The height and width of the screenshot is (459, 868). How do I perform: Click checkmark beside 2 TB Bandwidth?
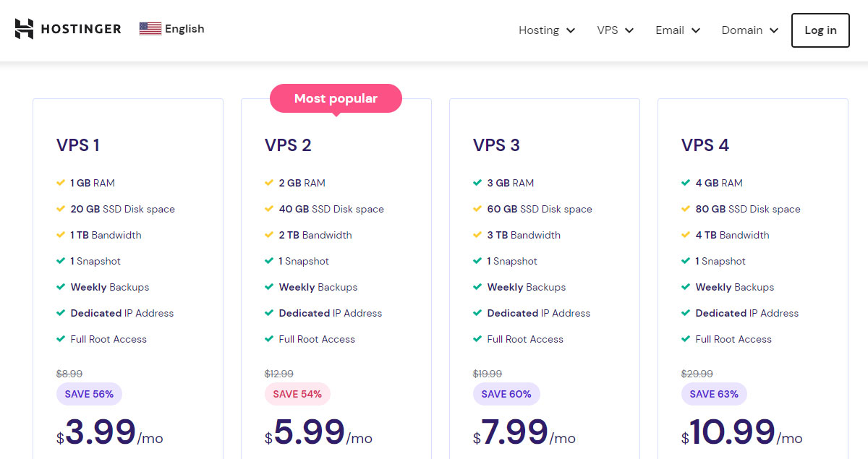(269, 235)
